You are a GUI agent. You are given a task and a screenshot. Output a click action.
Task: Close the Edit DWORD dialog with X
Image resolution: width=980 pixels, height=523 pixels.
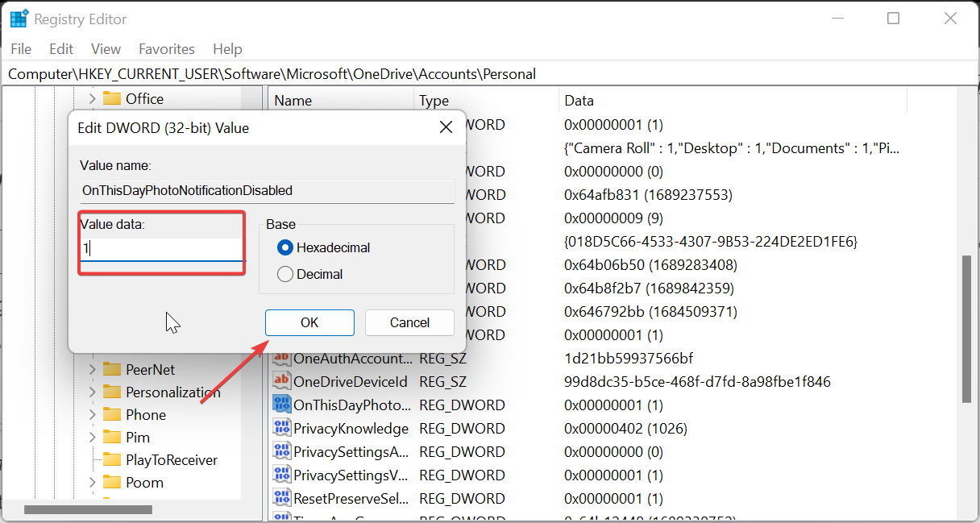pyautogui.click(x=446, y=127)
